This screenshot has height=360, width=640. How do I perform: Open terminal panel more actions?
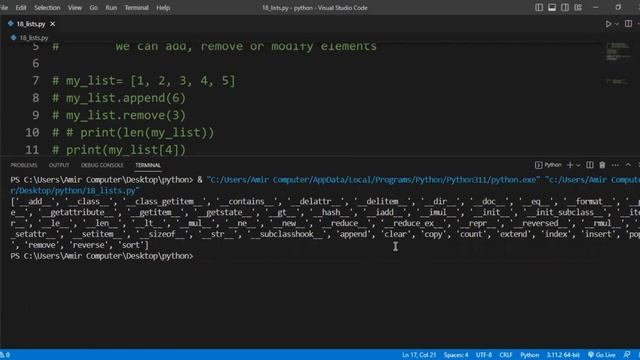point(615,165)
